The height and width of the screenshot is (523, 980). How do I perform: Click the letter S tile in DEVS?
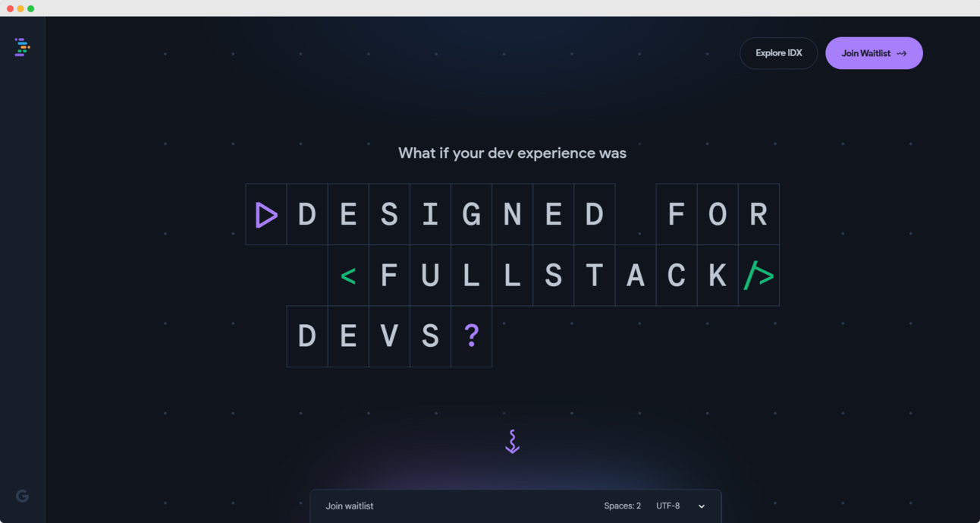[x=430, y=336]
